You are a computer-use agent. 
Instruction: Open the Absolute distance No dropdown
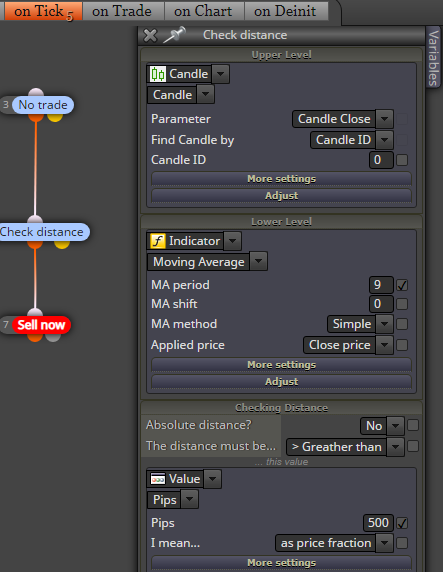coord(395,425)
